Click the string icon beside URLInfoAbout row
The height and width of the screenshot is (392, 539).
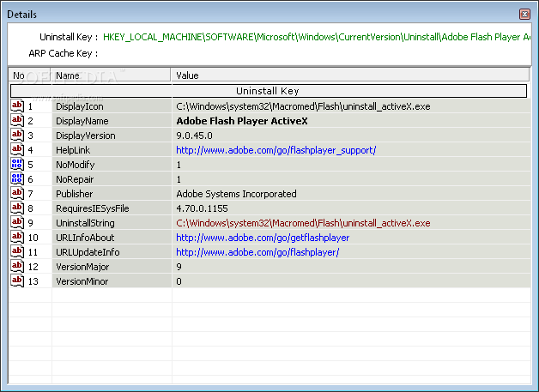pyautogui.click(x=17, y=237)
